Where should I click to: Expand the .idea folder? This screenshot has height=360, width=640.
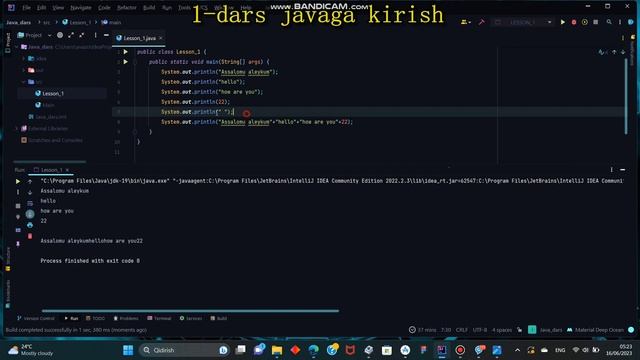24,59
